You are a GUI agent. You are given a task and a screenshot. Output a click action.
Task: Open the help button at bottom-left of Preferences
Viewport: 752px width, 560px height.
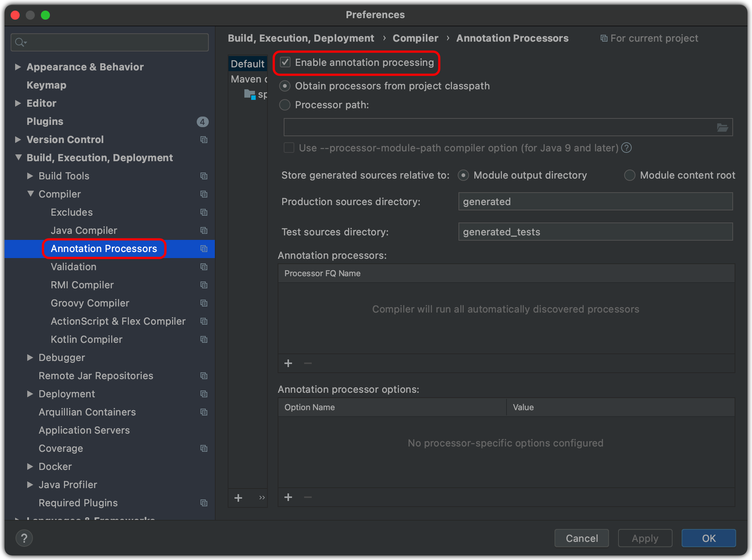click(x=24, y=538)
